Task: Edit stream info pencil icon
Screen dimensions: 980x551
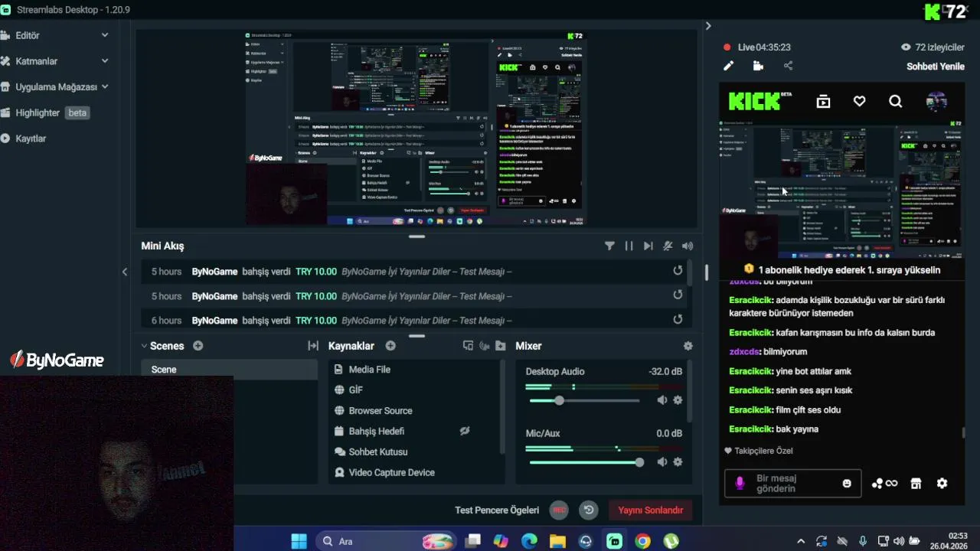Action: coord(729,66)
